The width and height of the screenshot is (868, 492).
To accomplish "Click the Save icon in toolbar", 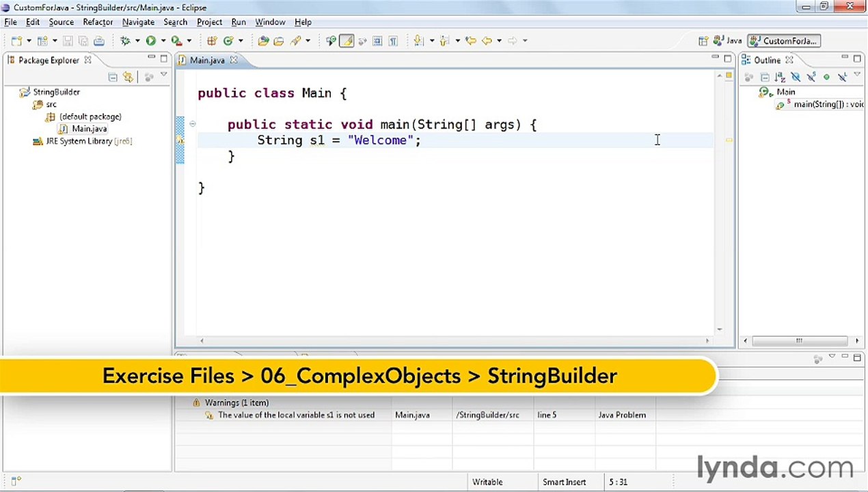I will [68, 41].
